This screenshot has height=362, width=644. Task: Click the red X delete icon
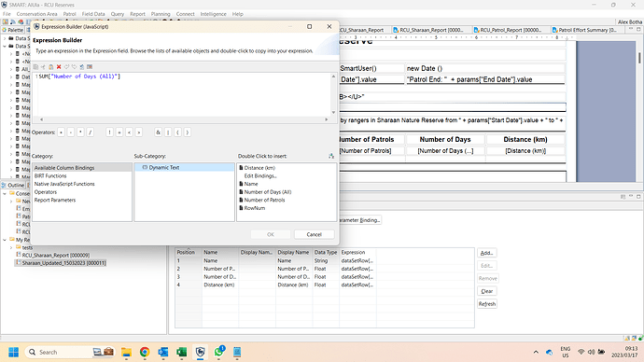click(59, 67)
